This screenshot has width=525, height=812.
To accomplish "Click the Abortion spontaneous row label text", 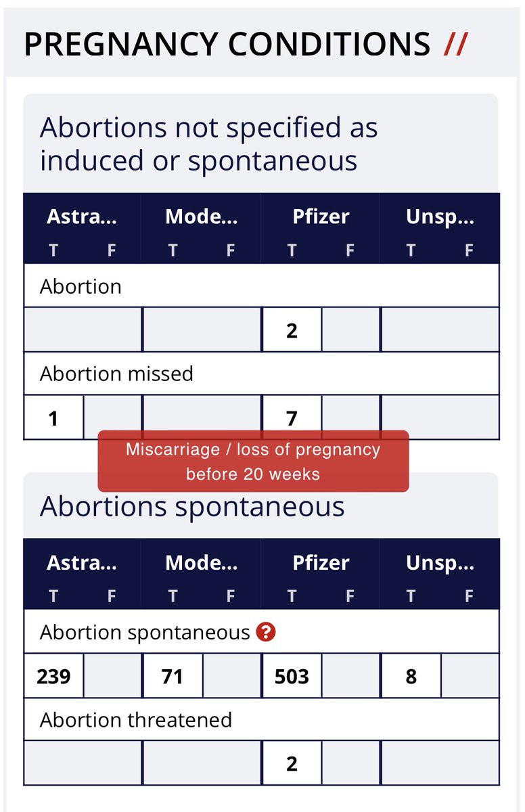I will click(145, 633).
